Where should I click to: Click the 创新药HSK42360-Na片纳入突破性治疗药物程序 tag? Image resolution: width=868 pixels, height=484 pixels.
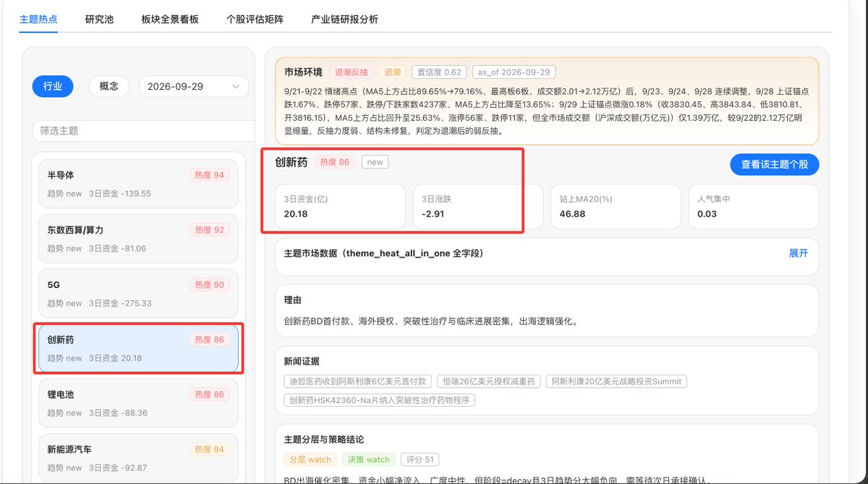[x=380, y=400]
